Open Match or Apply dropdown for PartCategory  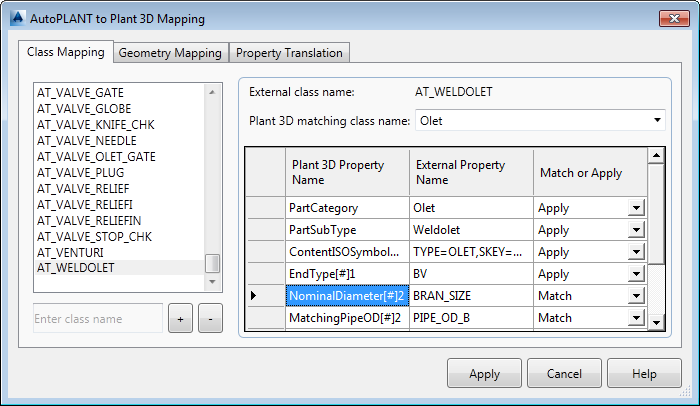pos(636,208)
